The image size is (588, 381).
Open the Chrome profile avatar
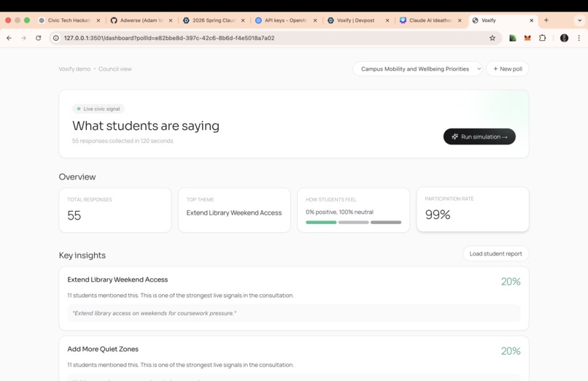click(x=564, y=38)
